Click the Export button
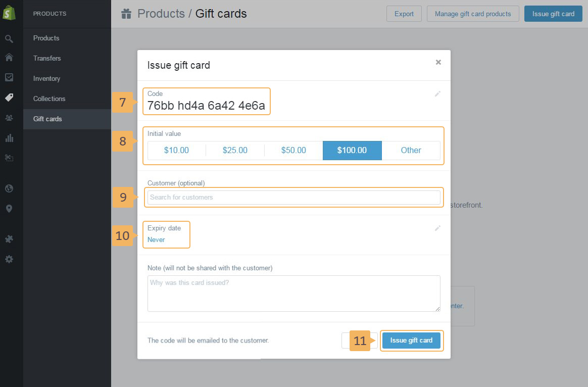Image resolution: width=588 pixels, height=387 pixels. [404, 14]
